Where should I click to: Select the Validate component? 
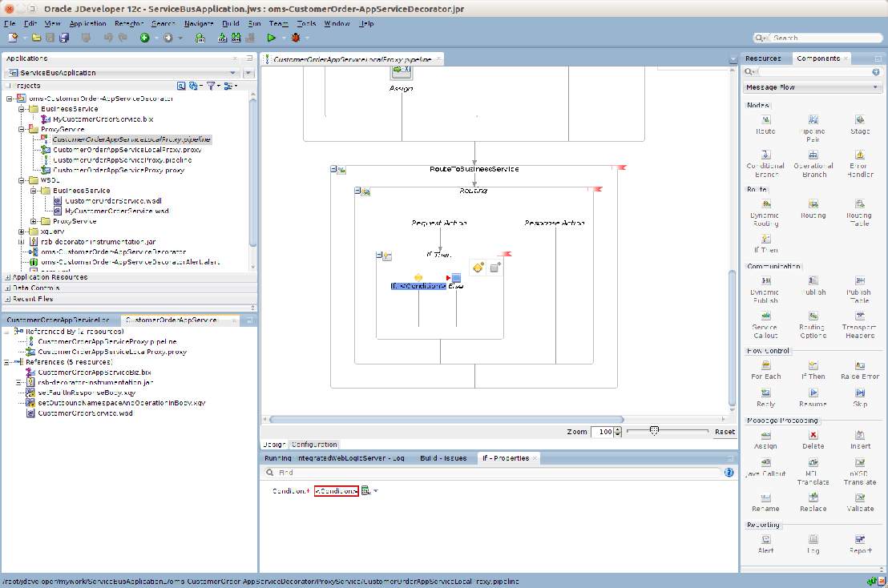pyautogui.click(x=860, y=502)
